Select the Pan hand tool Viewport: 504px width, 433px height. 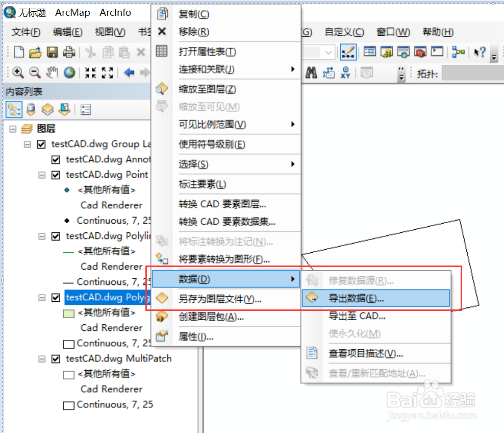[x=52, y=73]
